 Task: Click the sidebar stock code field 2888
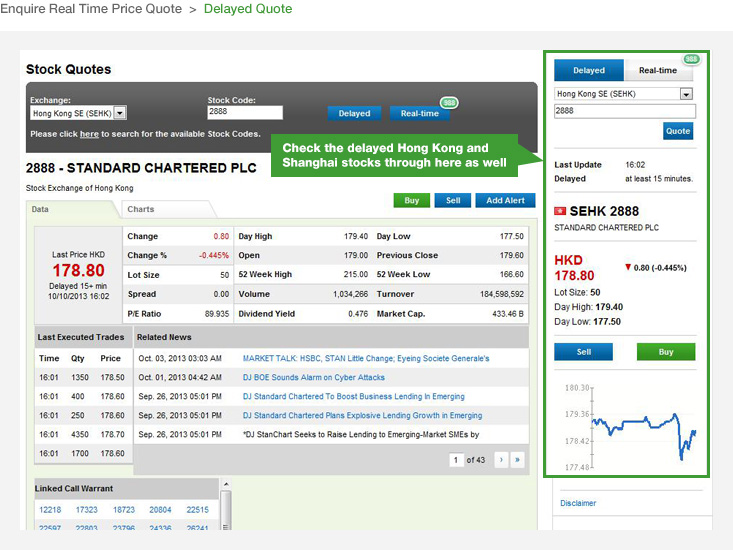625,111
